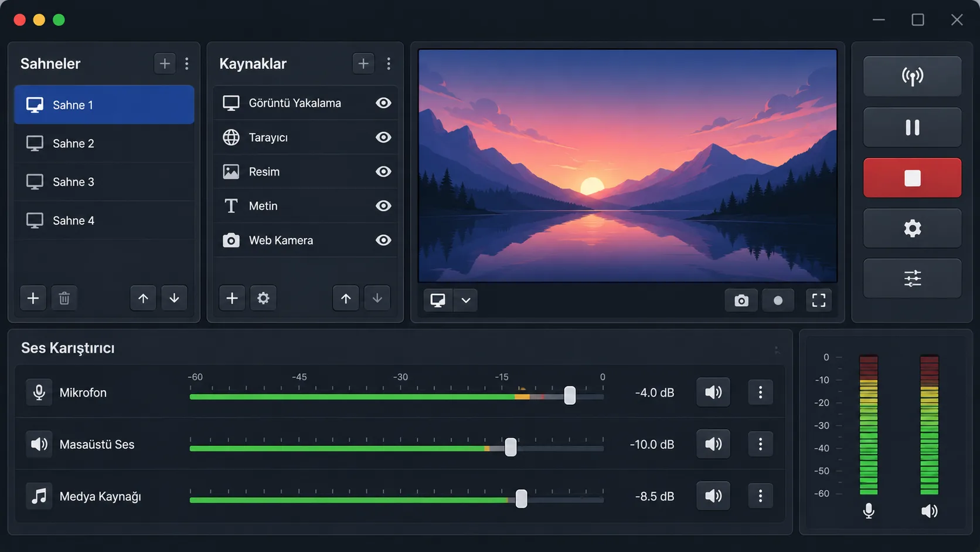This screenshot has width=980, height=552.
Task: Add a source using Kaynaklar header plus
Action: [x=363, y=63]
